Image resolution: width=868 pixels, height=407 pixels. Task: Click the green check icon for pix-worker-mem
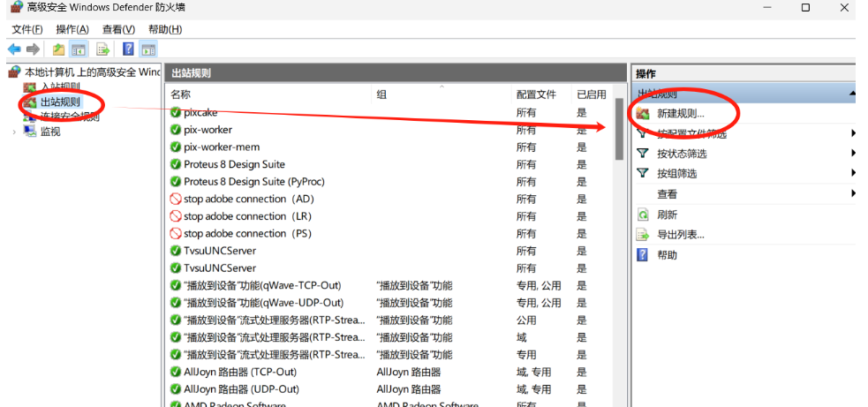pos(176,147)
